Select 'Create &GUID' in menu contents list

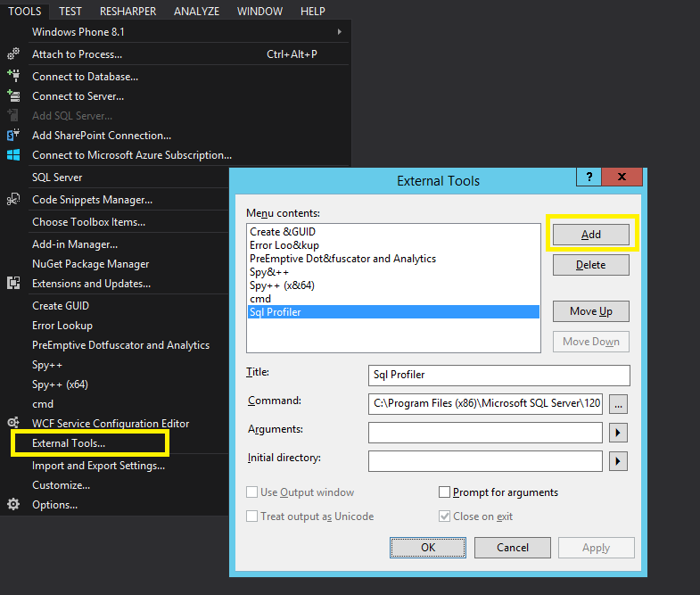coord(393,232)
